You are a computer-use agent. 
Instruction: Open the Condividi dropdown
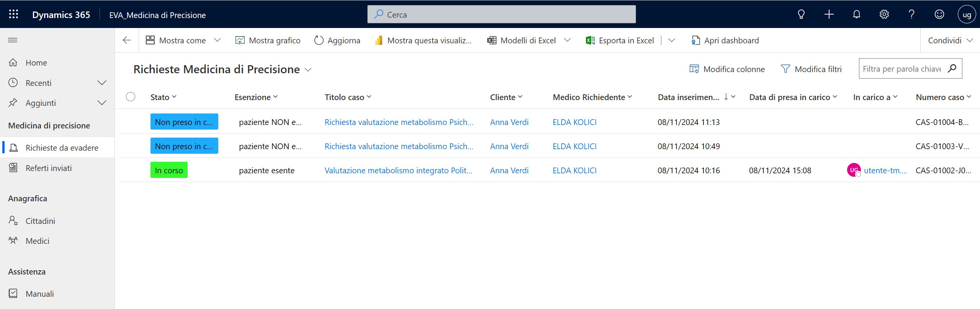[x=950, y=40]
